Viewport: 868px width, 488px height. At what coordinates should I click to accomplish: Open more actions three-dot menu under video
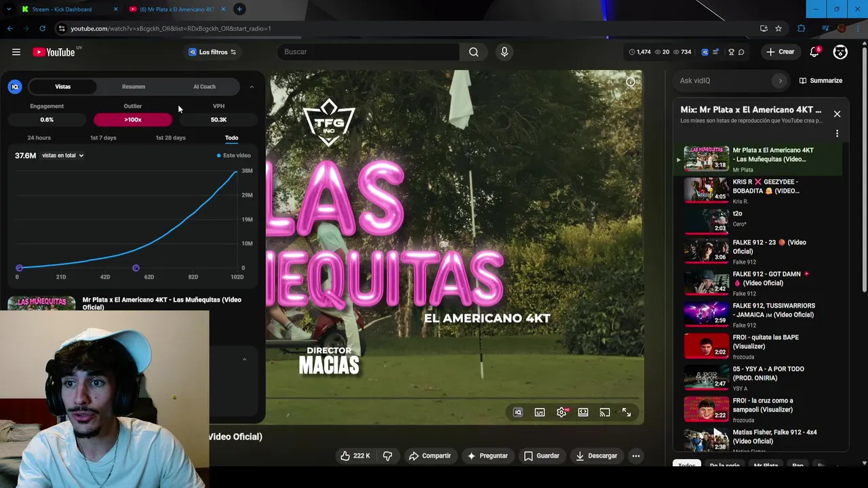[636, 456]
